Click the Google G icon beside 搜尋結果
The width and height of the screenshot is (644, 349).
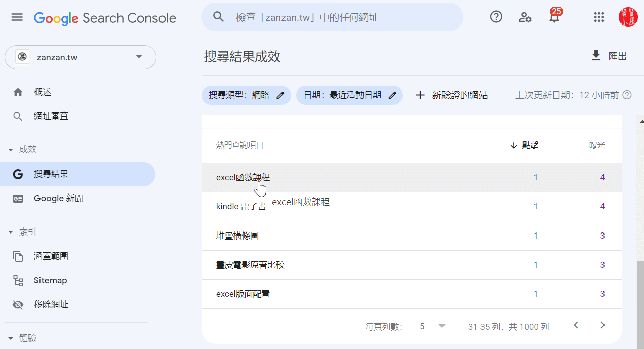coord(18,174)
